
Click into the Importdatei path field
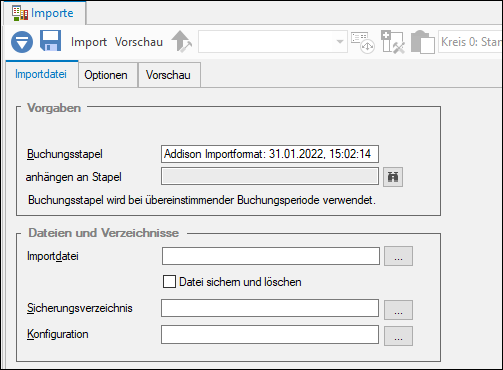(x=271, y=256)
